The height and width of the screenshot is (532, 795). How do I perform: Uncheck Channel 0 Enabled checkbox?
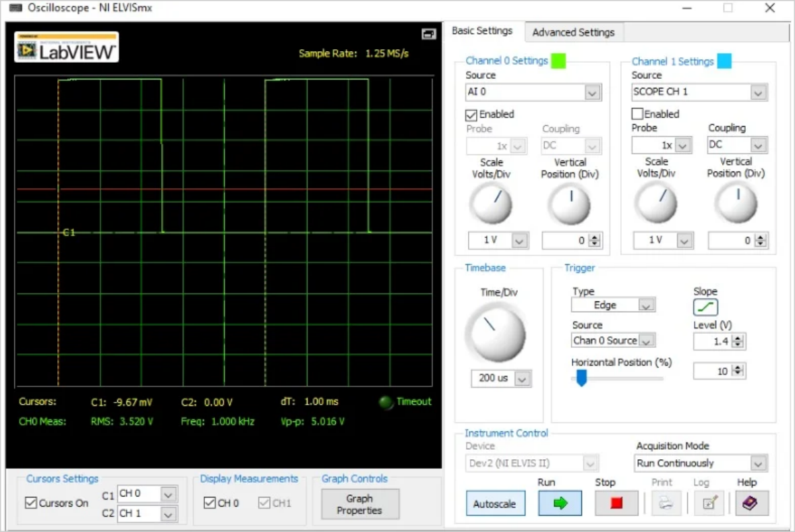(471, 115)
